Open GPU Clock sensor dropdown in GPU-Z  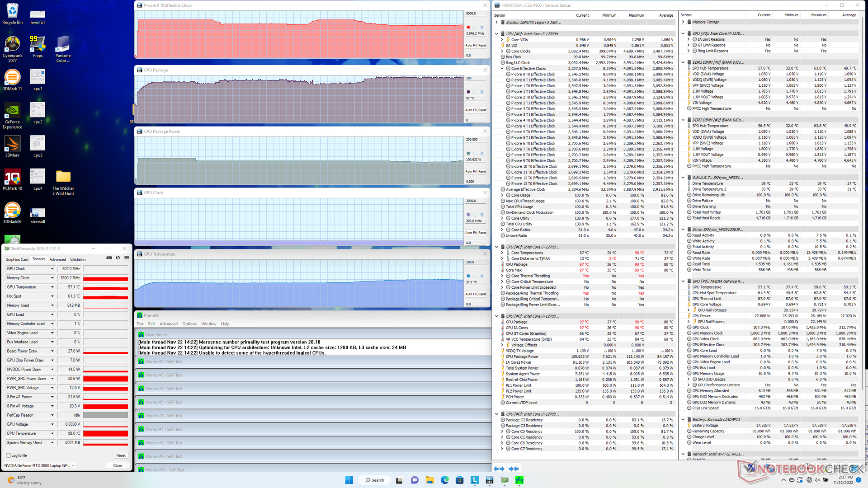52,269
